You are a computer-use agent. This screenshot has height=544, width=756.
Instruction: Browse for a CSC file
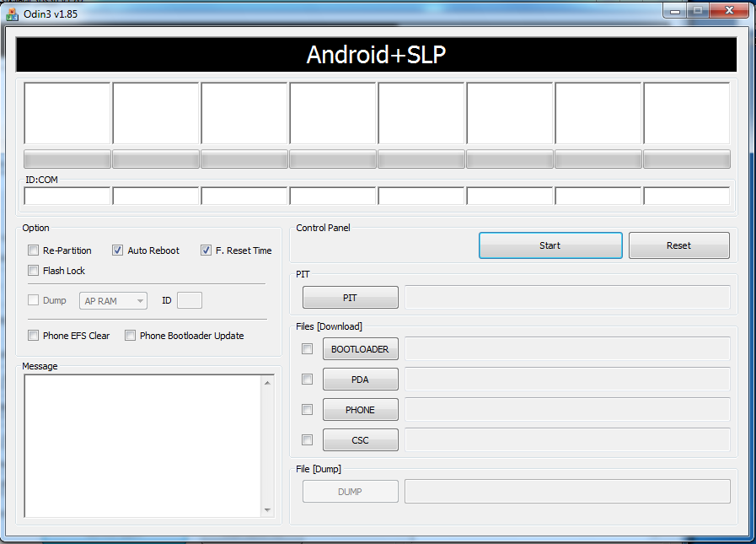[x=361, y=439]
